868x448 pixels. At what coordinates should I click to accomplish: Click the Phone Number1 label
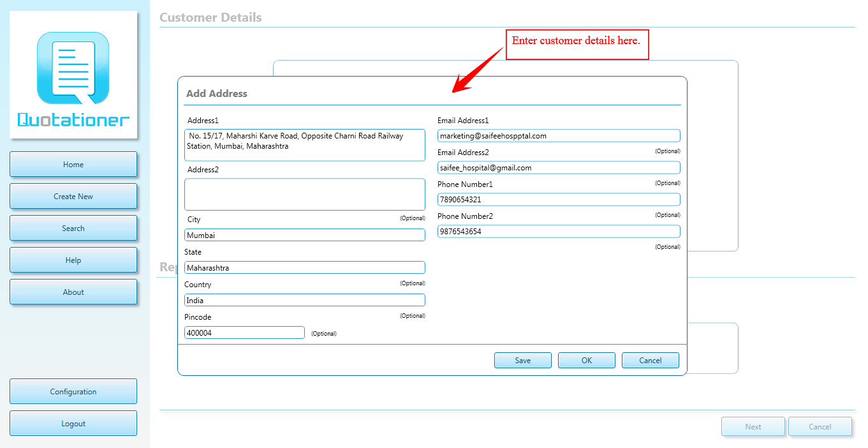click(x=465, y=184)
